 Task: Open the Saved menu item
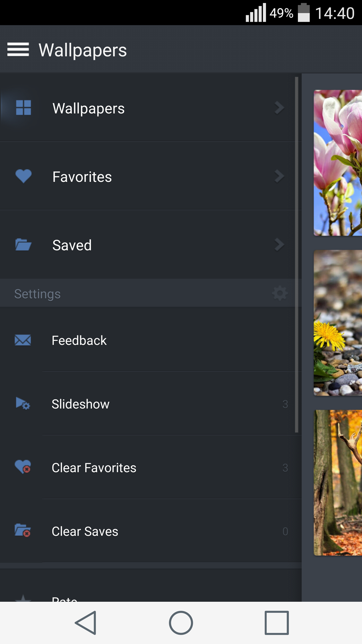72,245
